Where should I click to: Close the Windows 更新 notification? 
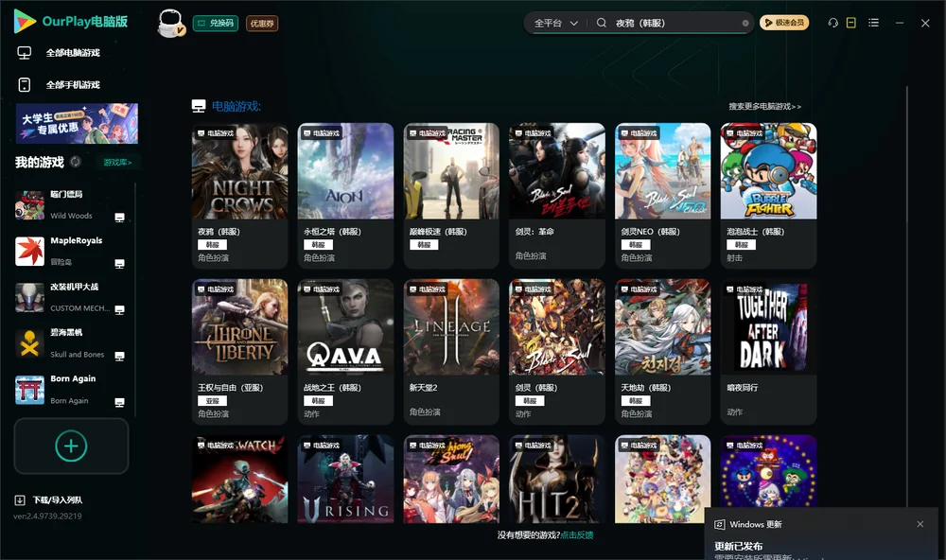(920, 524)
